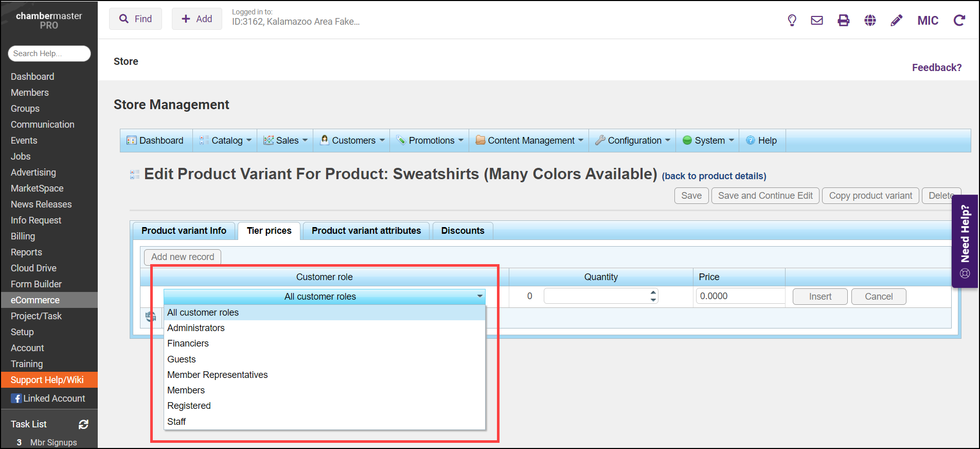980x449 pixels.
Task: Choose Administrators in customer role list
Action: (195, 328)
